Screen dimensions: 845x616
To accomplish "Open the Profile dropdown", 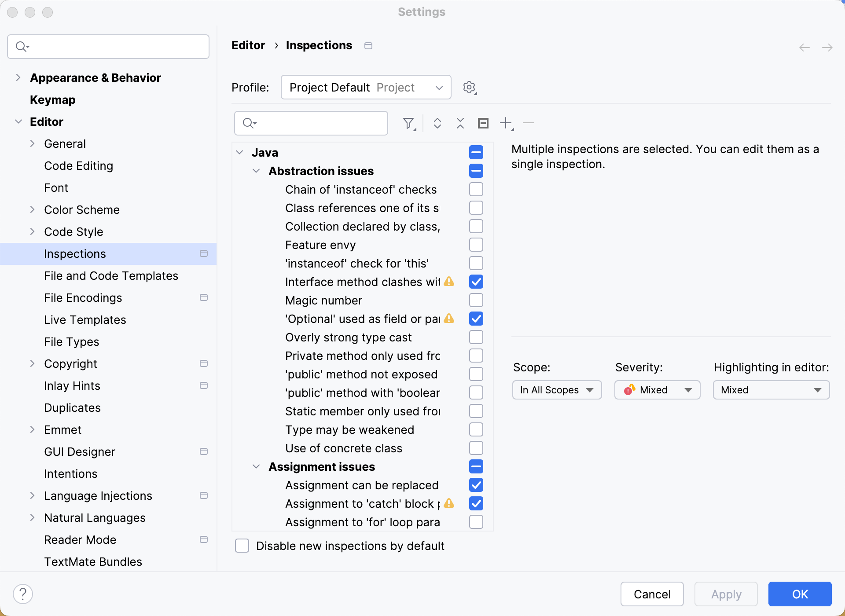I will tap(366, 87).
